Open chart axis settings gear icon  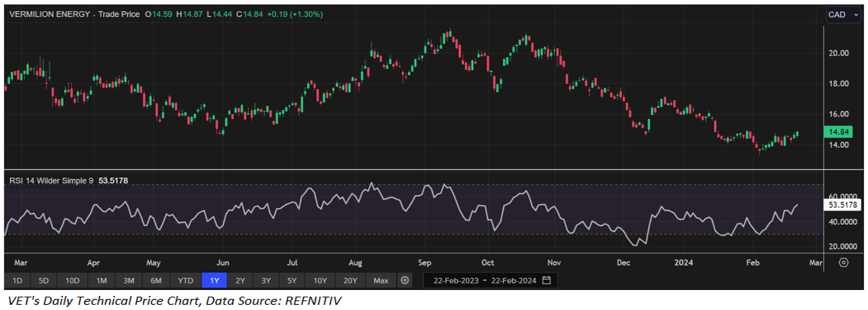pos(844,262)
